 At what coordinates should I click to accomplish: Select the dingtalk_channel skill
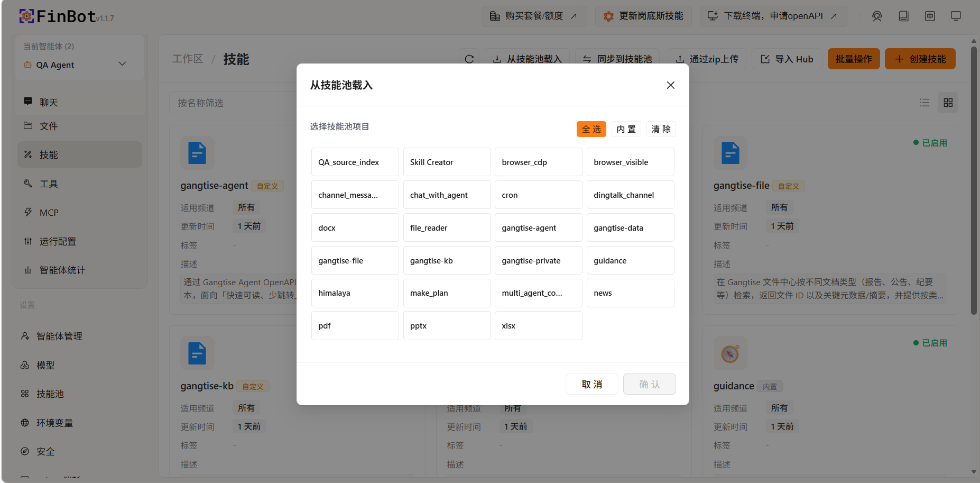[x=631, y=195]
